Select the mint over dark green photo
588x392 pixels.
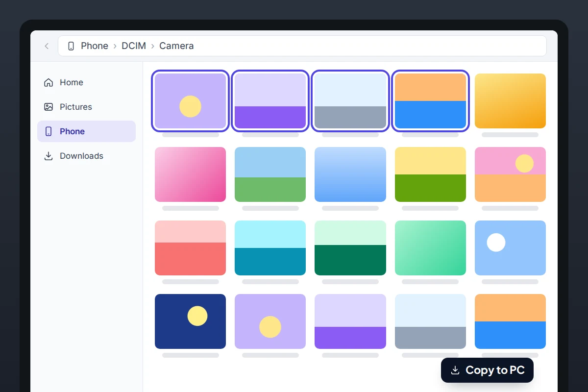(350, 248)
